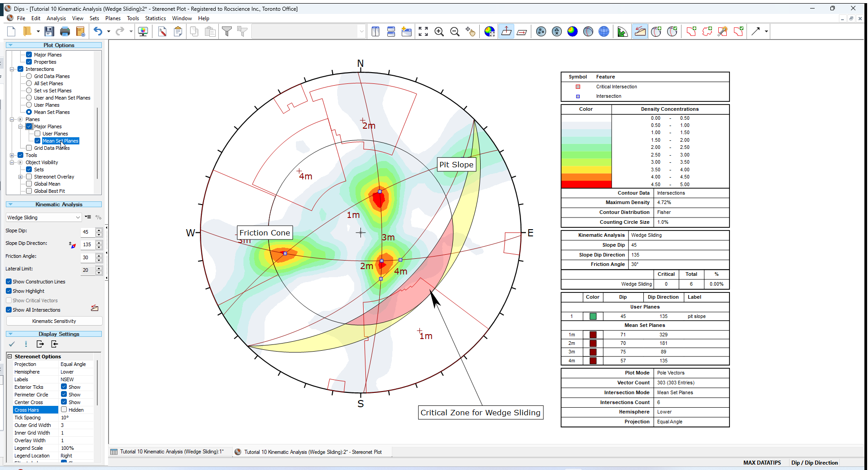This screenshot has width=868, height=470.
Task: Toggle the Global Mean checkbox
Action: point(29,183)
